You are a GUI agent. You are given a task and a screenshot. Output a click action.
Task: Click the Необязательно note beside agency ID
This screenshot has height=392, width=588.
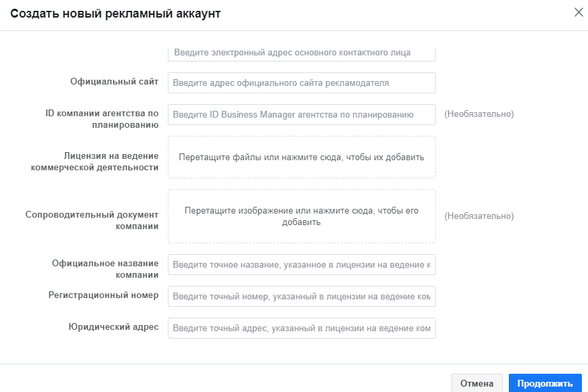tap(479, 114)
